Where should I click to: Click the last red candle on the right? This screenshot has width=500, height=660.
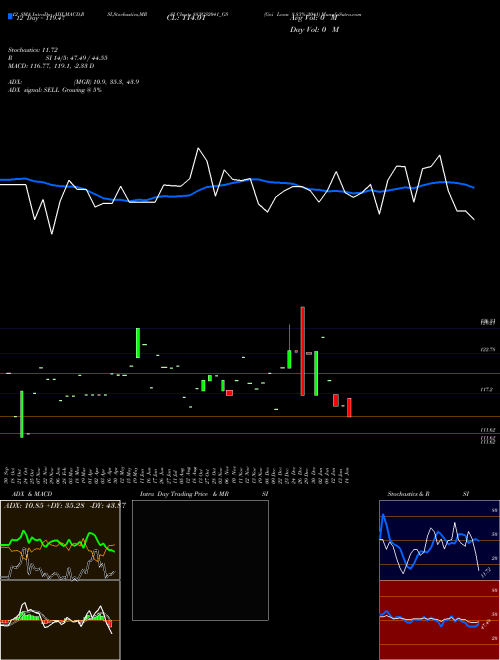click(349, 407)
